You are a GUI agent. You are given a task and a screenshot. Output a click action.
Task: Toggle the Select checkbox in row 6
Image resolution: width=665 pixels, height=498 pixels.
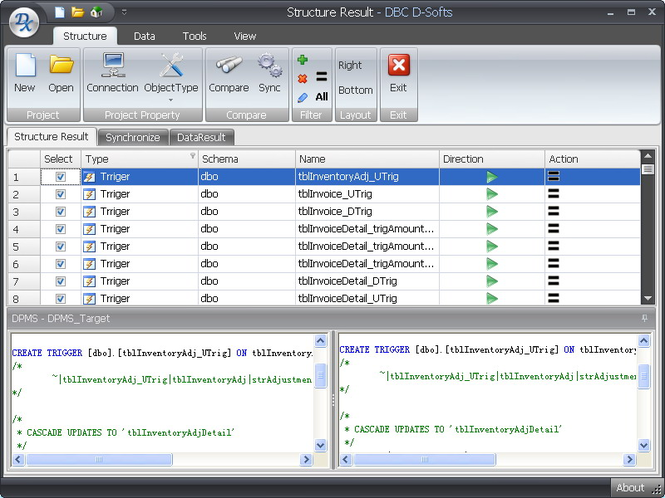(61, 264)
